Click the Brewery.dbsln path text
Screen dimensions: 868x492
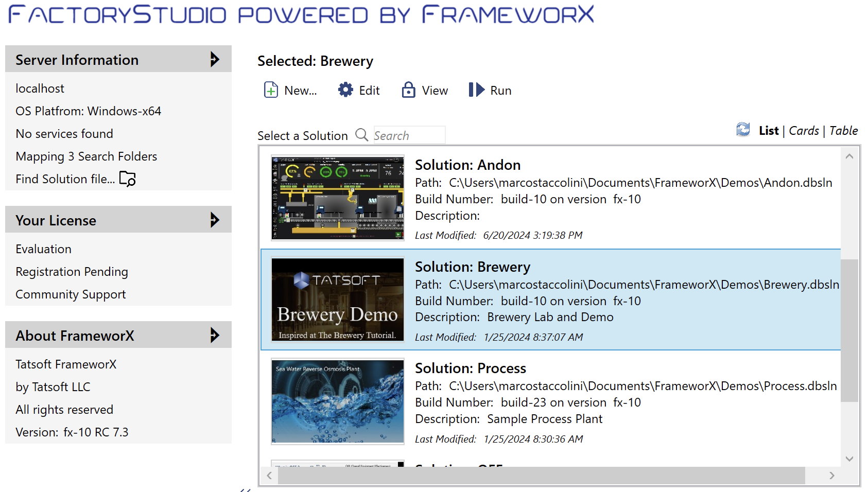click(644, 285)
